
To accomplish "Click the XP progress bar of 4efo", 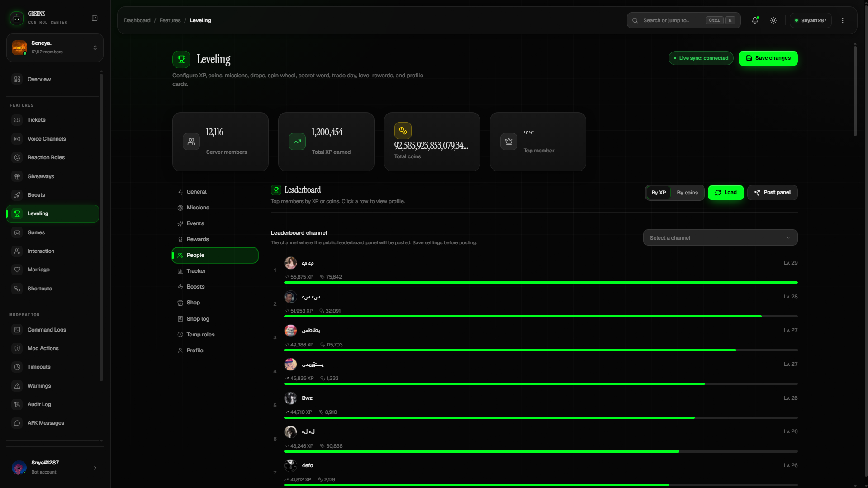I will (x=541, y=485).
